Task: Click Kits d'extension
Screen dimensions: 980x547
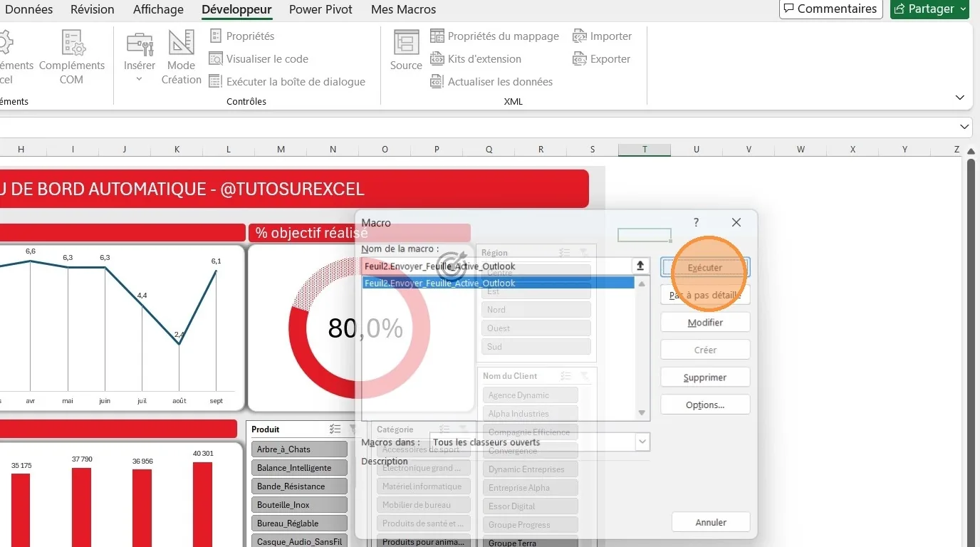Action: (x=476, y=58)
